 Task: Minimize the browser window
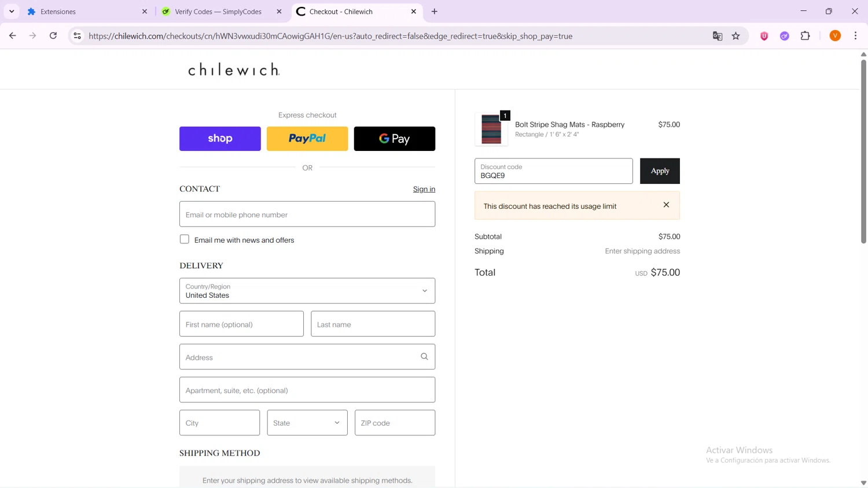[x=803, y=12]
